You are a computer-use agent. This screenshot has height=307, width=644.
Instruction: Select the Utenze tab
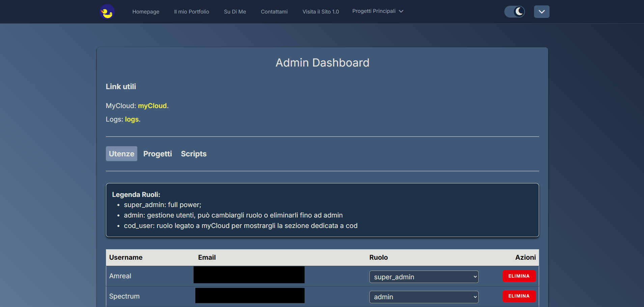(121, 154)
